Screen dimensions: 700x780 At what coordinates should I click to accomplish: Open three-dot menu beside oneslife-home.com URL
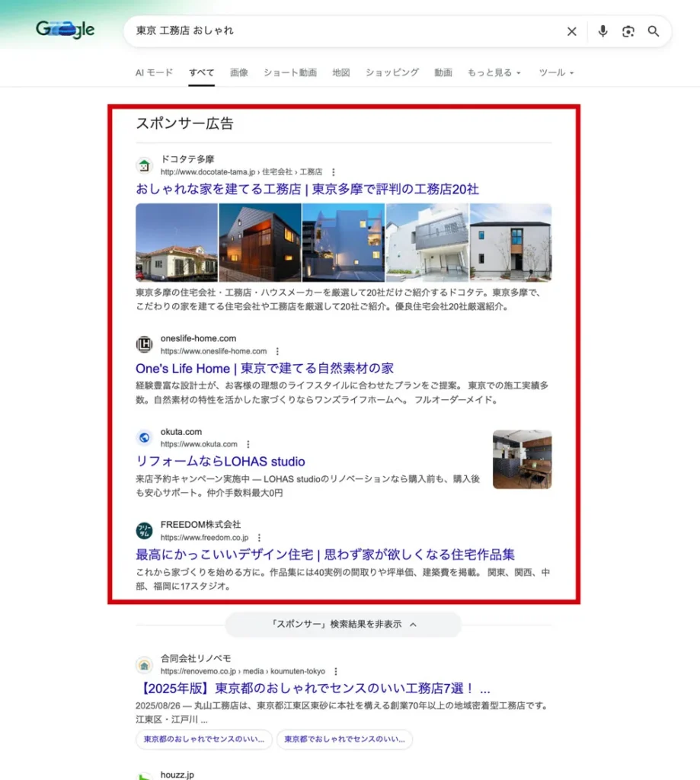point(277,351)
